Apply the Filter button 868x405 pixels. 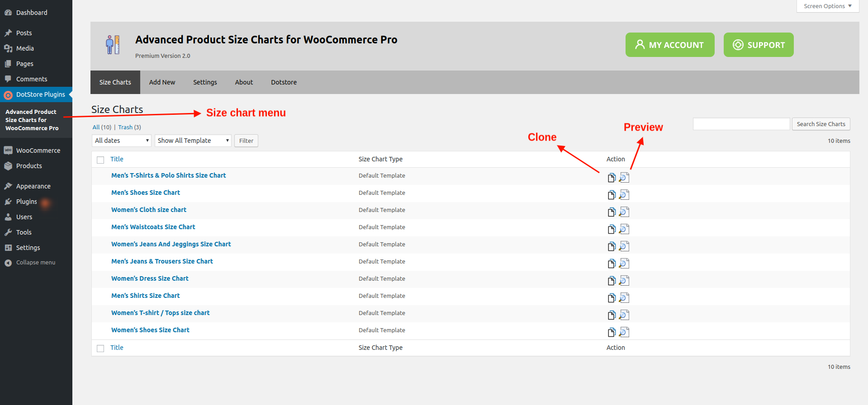click(246, 141)
